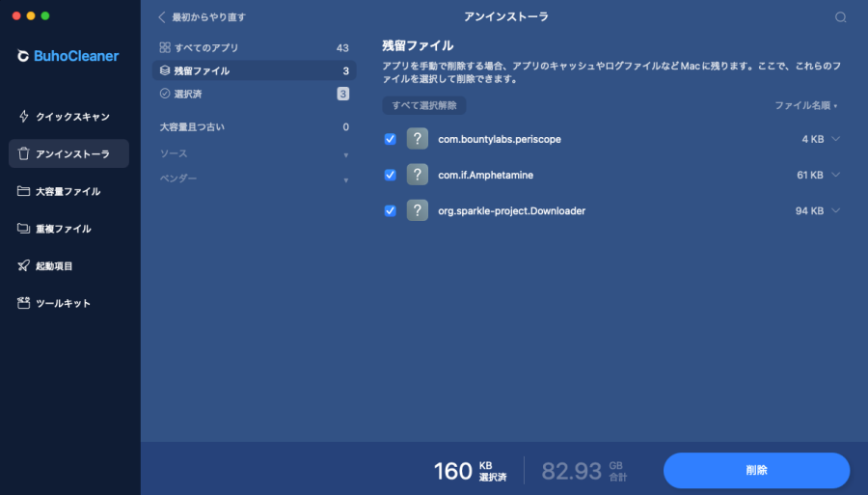The height and width of the screenshot is (495, 868).
Task: Close the window with red button
Action: [x=16, y=16]
